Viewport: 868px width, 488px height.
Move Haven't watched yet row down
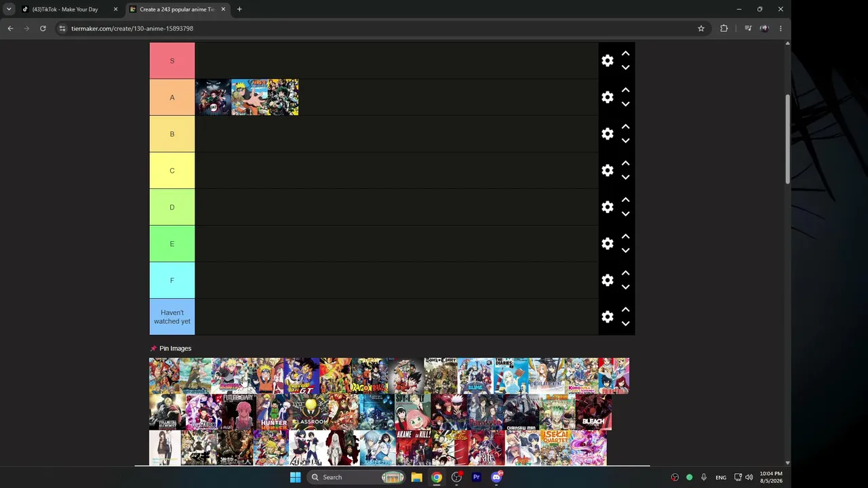(x=625, y=324)
